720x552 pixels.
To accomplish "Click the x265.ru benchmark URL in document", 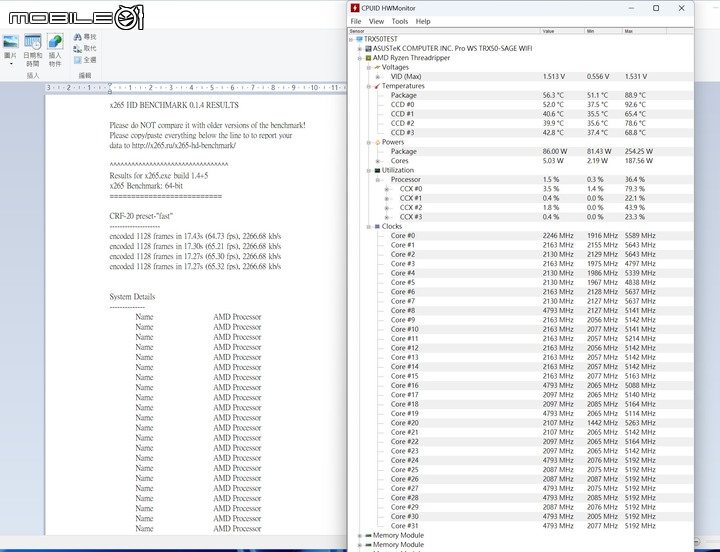I will 184,146.
